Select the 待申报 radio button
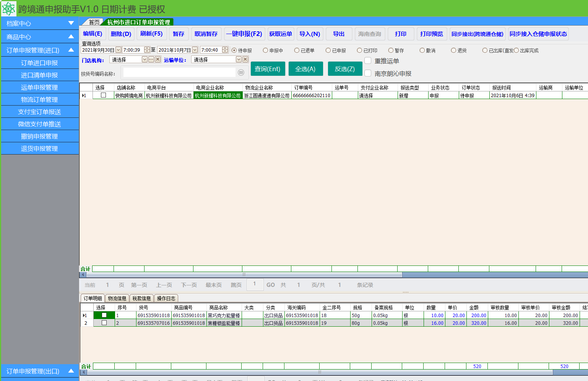The width and height of the screenshot is (588, 381). click(234, 50)
